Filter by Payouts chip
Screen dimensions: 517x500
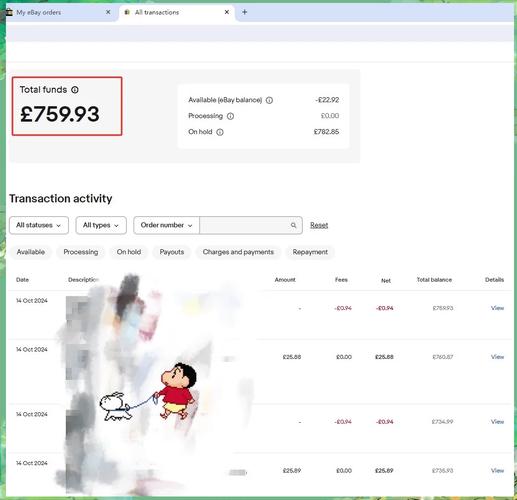[x=172, y=252]
